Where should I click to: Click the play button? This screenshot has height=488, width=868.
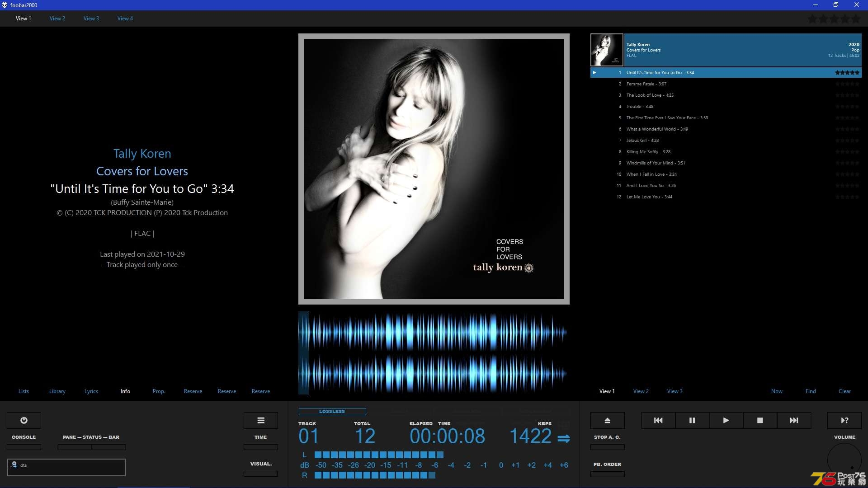726,420
